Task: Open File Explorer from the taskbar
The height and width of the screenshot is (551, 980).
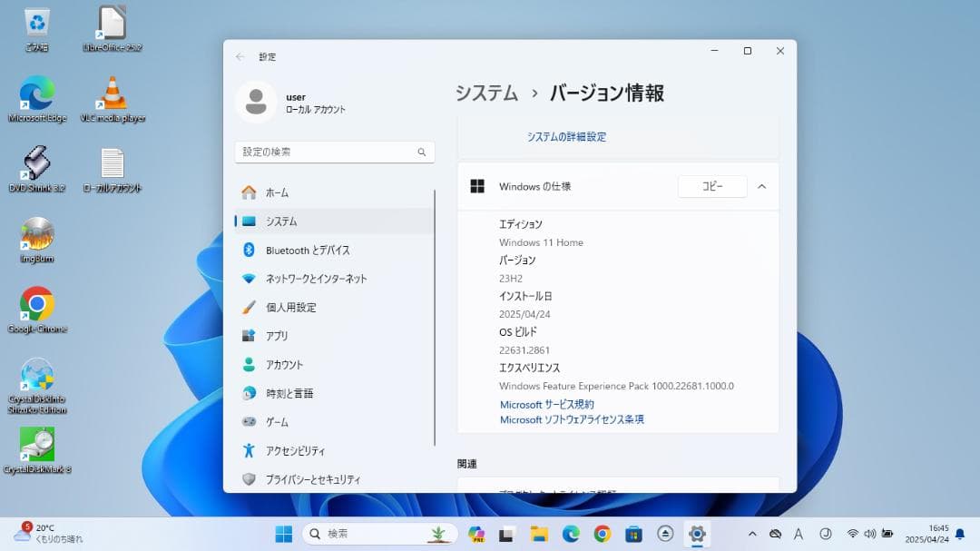Action: click(x=539, y=534)
